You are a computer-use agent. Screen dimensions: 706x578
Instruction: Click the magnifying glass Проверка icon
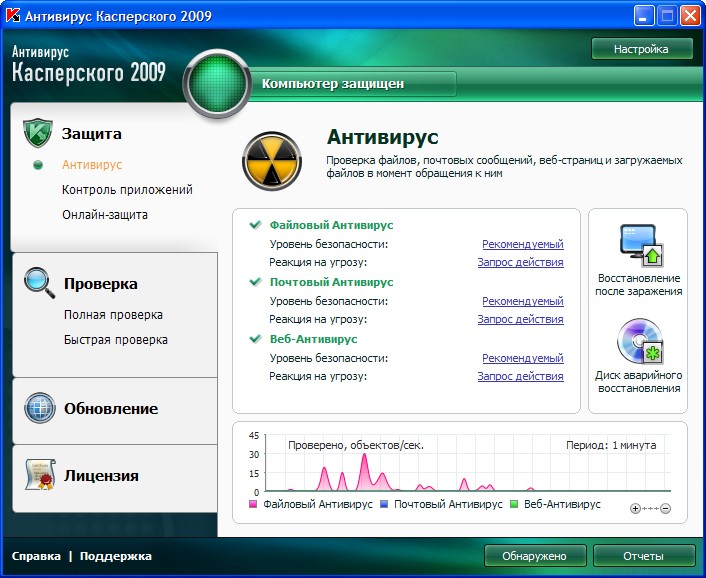[x=40, y=283]
